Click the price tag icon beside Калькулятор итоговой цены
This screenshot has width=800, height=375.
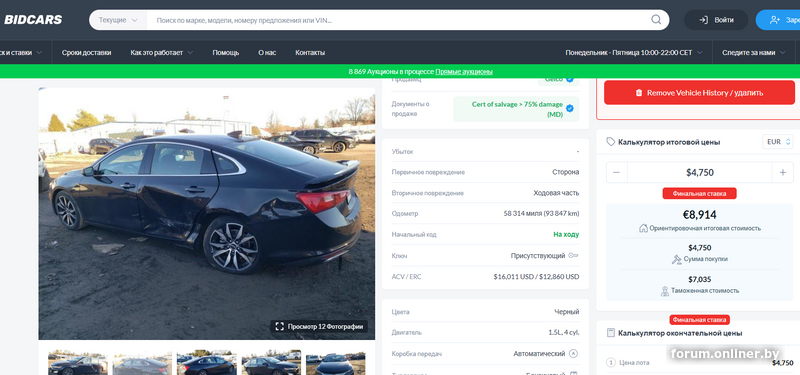pyautogui.click(x=611, y=142)
